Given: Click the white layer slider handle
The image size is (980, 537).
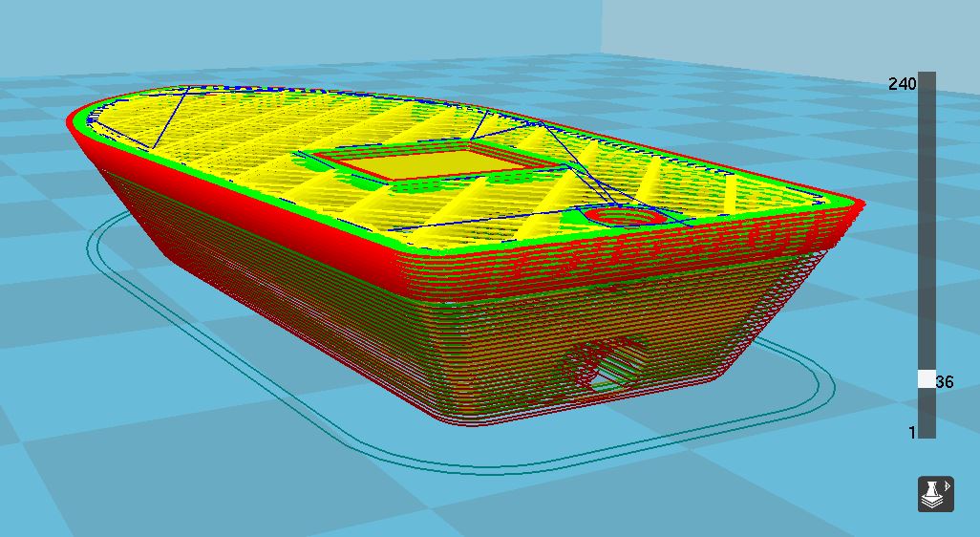Looking at the screenshot, I should pos(927,379).
